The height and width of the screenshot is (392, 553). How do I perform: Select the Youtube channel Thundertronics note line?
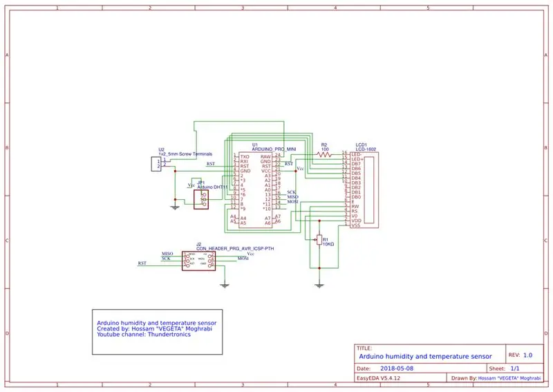pos(144,335)
